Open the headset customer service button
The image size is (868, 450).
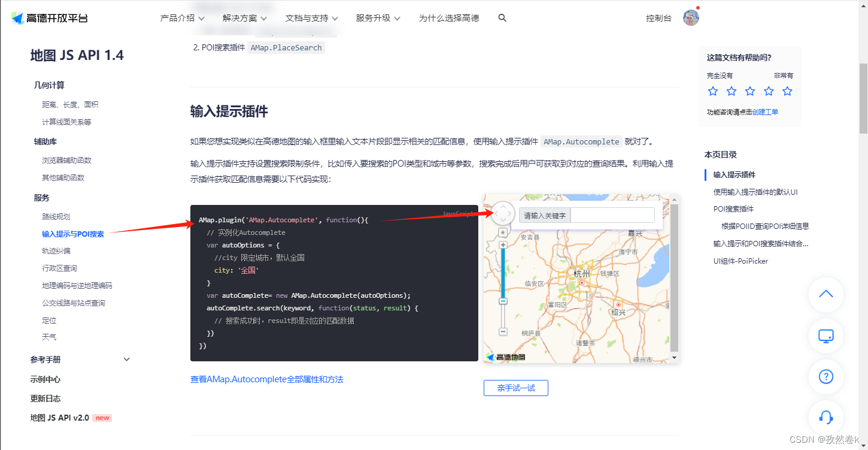point(826,418)
